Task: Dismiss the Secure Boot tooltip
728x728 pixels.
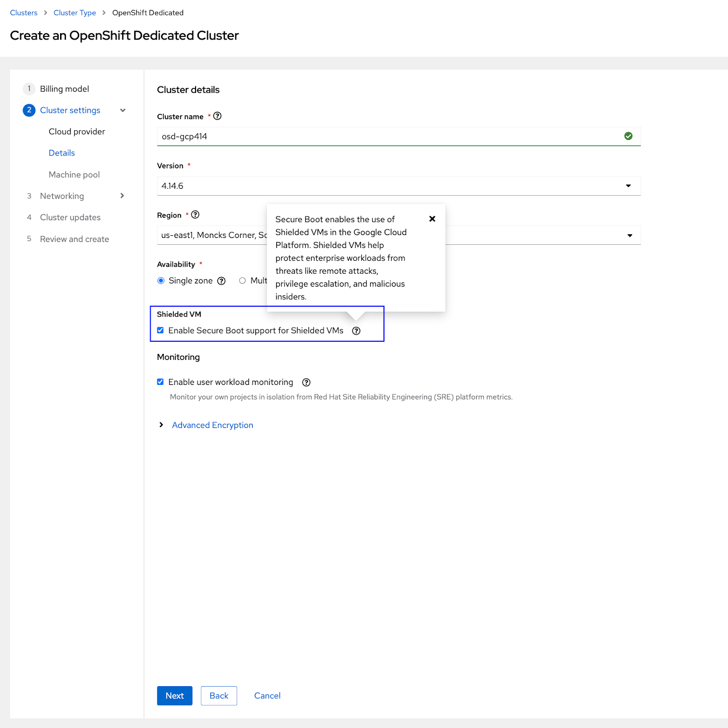Action: (432, 219)
